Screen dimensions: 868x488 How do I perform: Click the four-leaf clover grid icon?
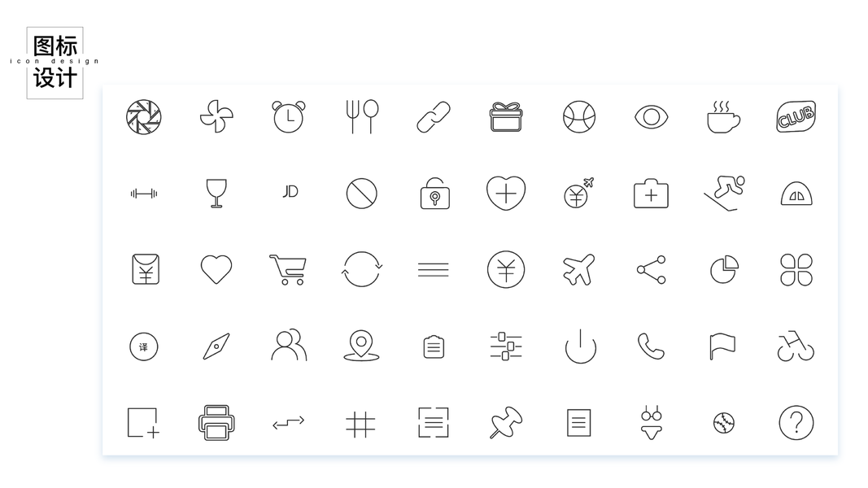coord(796,269)
